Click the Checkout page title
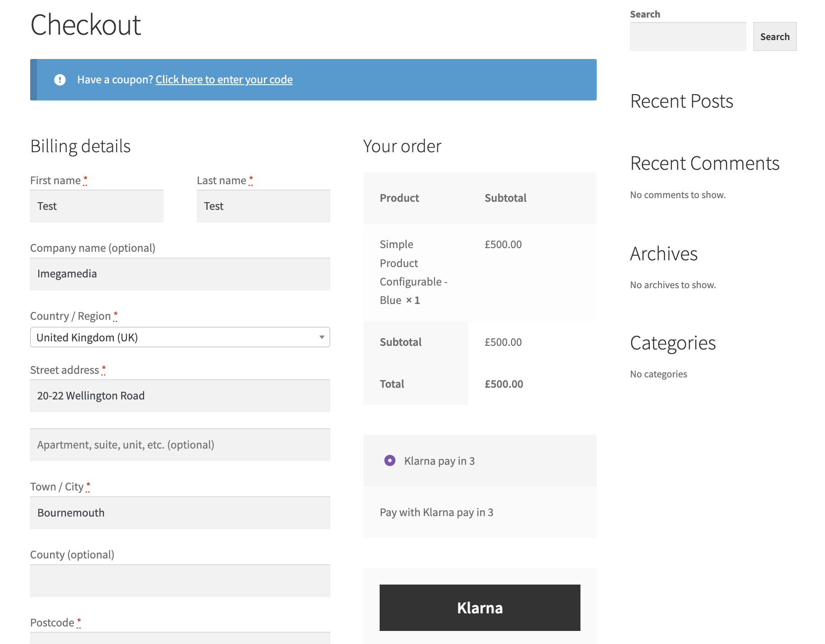Viewport: 825px width, 644px height. 86,25
